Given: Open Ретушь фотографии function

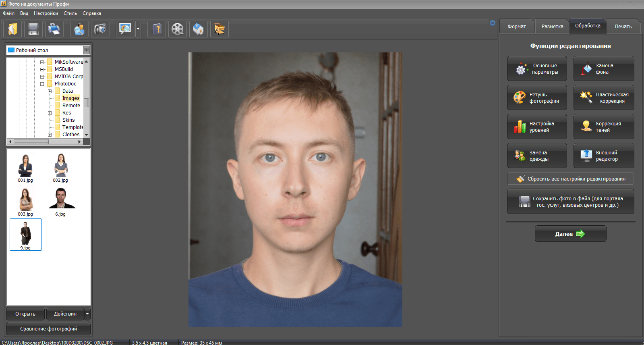Looking at the screenshot, I should [537, 98].
